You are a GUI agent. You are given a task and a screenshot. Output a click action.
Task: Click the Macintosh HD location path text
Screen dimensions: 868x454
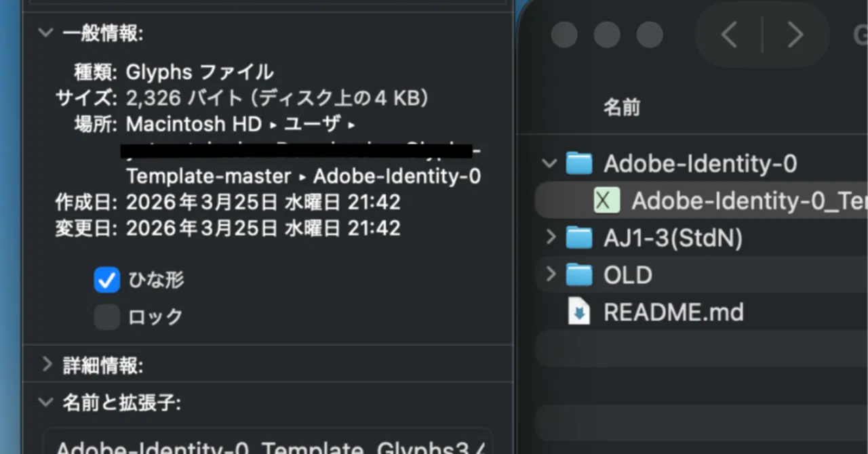click(241, 124)
